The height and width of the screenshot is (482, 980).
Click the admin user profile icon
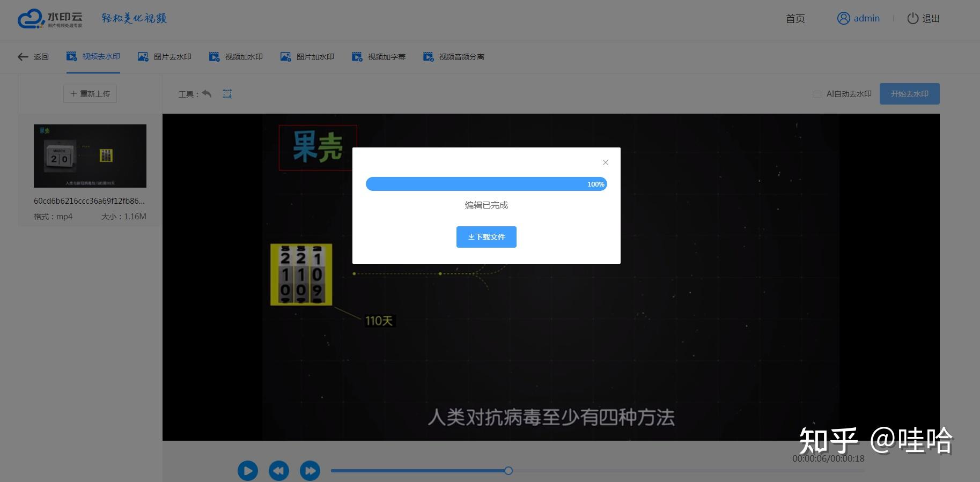844,18
